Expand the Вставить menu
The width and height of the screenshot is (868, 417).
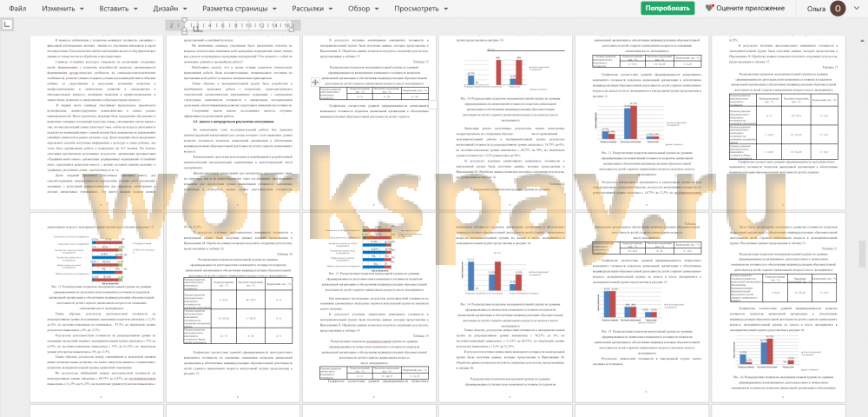point(118,9)
